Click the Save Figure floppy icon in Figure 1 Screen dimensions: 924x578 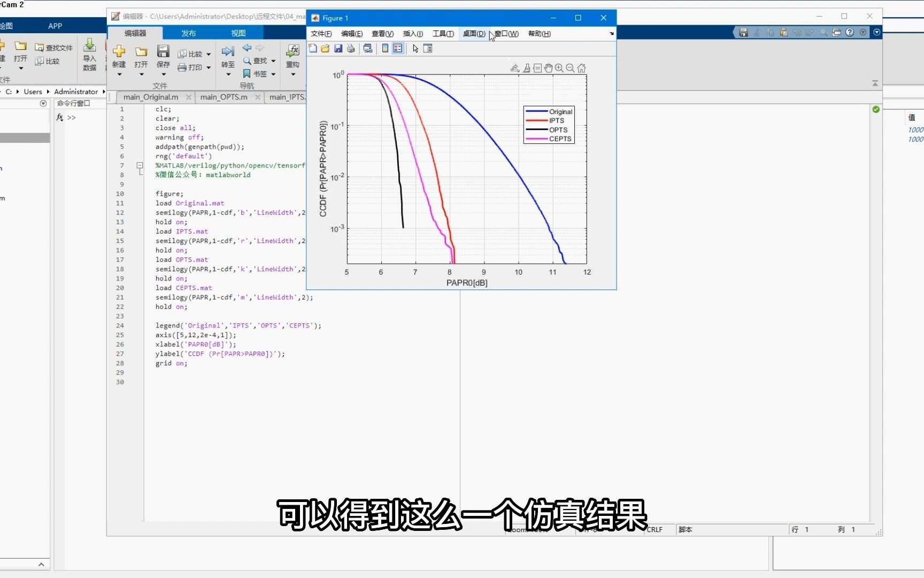[x=338, y=49]
